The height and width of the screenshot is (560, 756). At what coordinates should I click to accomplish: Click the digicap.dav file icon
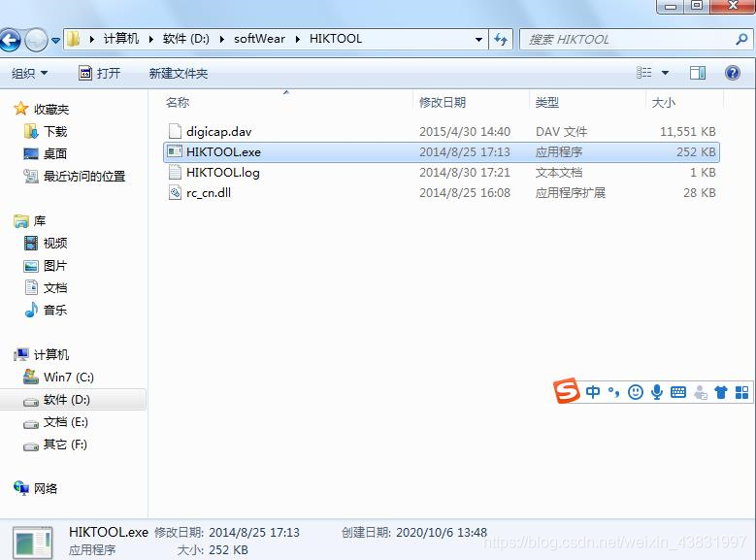pos(175,131)
